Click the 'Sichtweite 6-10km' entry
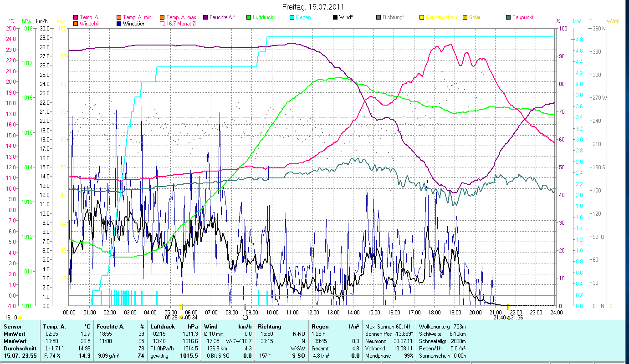Image resolution: width=629 pixels, height=364 pixels. pos(443,334)
